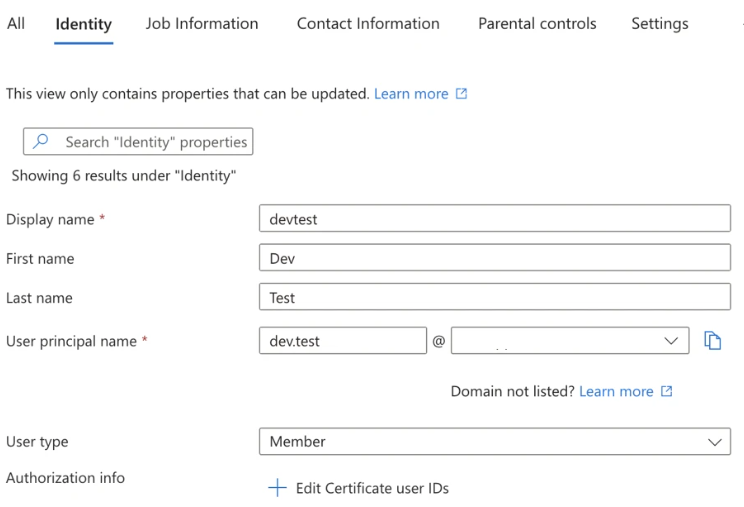Click the Last name field containing Test
This screenshot has height=507, width=744.
click(x=495, y=297)
